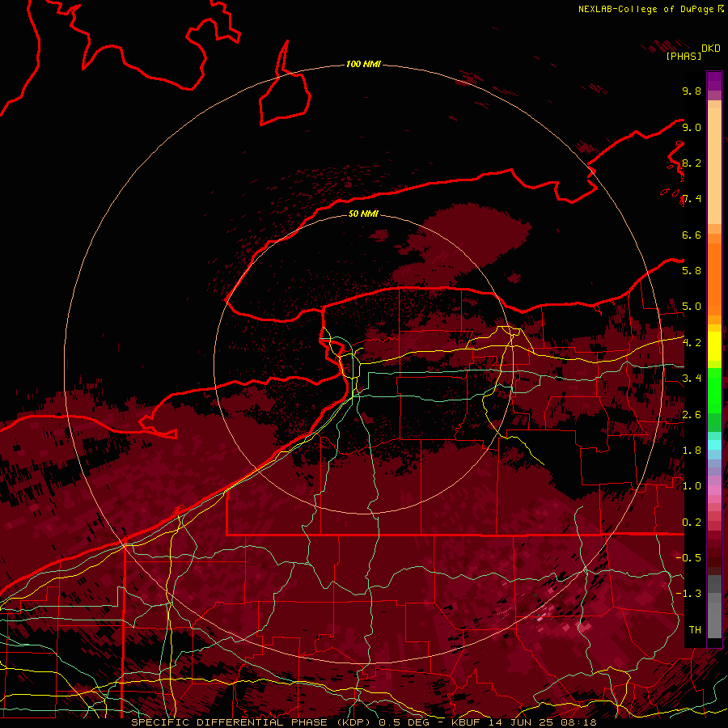The image size is (728, 728).
Task: Select the 9.0 scale value
Action: (x=692, y=127)
